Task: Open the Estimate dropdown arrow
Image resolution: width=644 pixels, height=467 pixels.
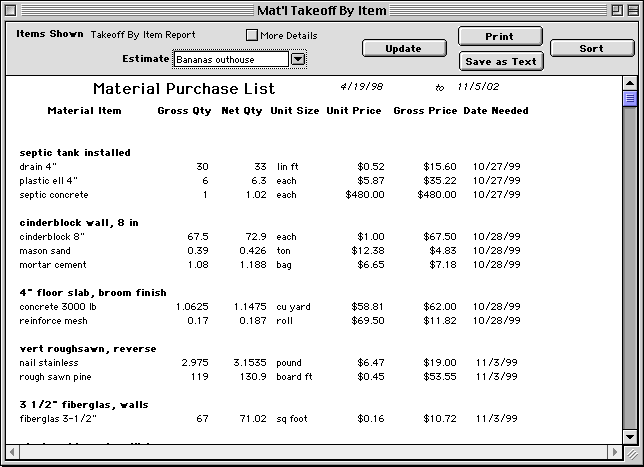Action: [298, 59]
